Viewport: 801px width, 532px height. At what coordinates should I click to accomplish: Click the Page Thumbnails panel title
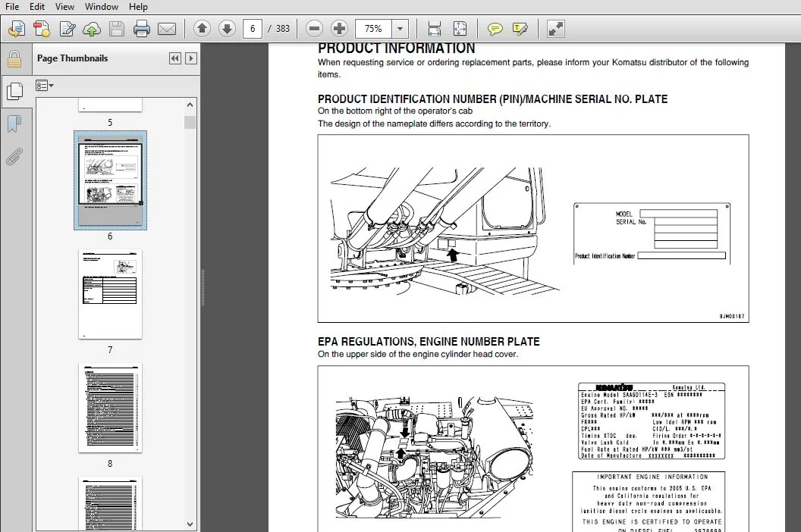(x=73, y=58)
